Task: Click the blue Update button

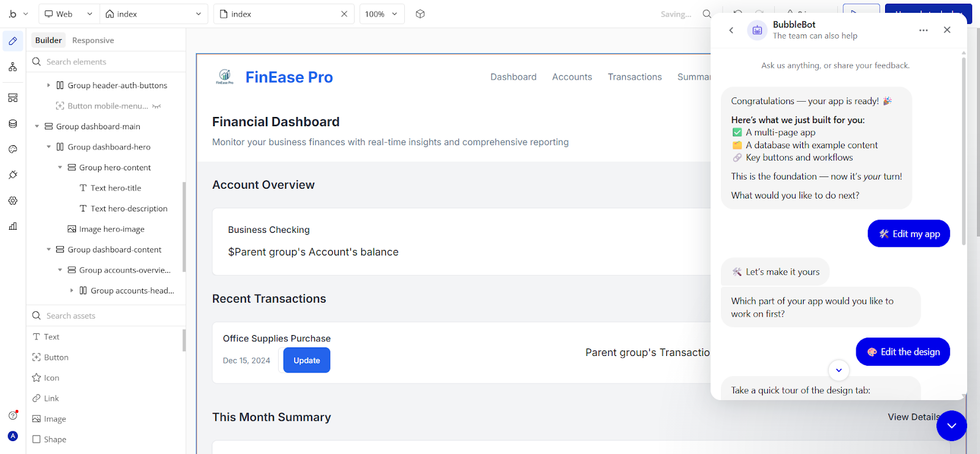Action: (307, 360)
